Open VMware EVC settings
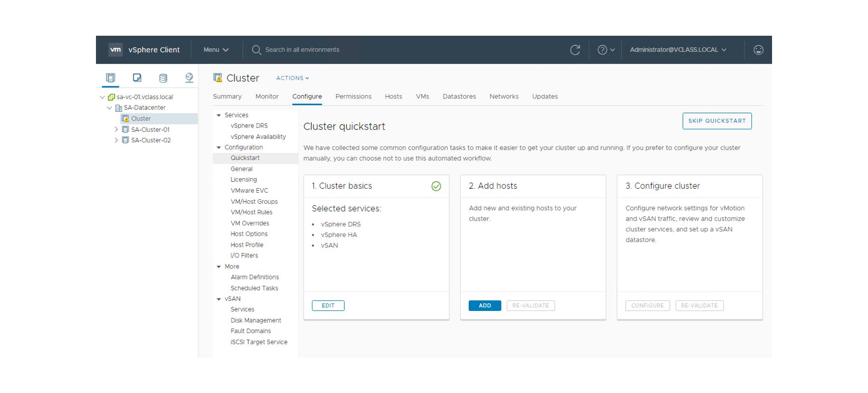Screen dimensions: 868x393 tap(249, 191)
